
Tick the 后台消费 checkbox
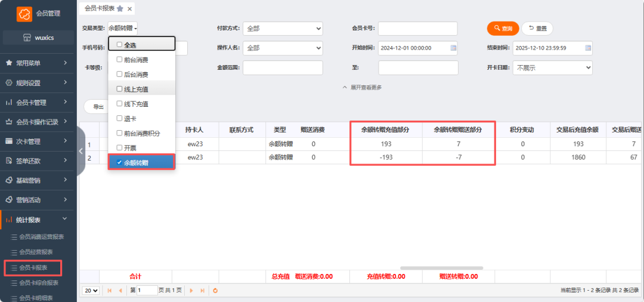pos(119,75)
